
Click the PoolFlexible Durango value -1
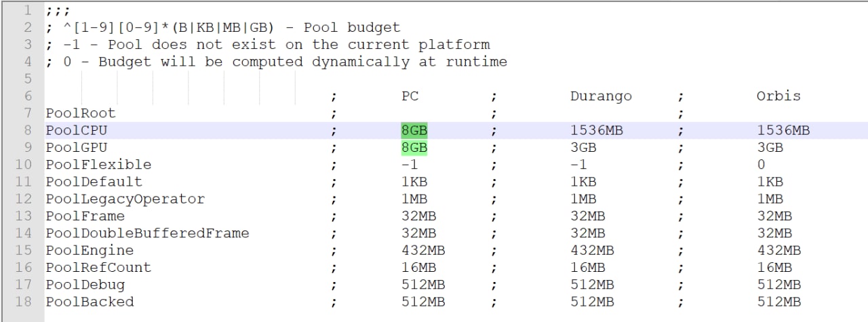click(x=578, y=165)
